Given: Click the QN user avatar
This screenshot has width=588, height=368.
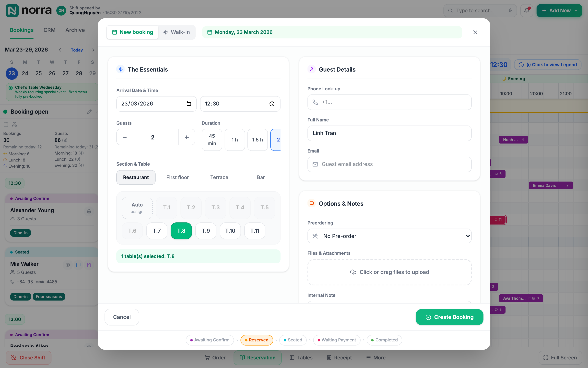Looking at the screenshot, I should pos(61,10).
